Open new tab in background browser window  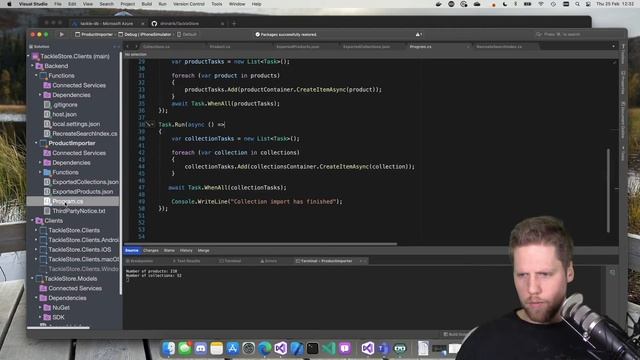(234, 24)
